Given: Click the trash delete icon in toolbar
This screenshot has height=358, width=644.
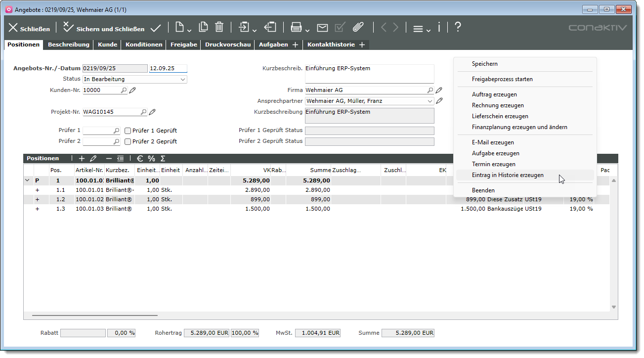Looking at the screenshot, I should (x=219, y=28).
